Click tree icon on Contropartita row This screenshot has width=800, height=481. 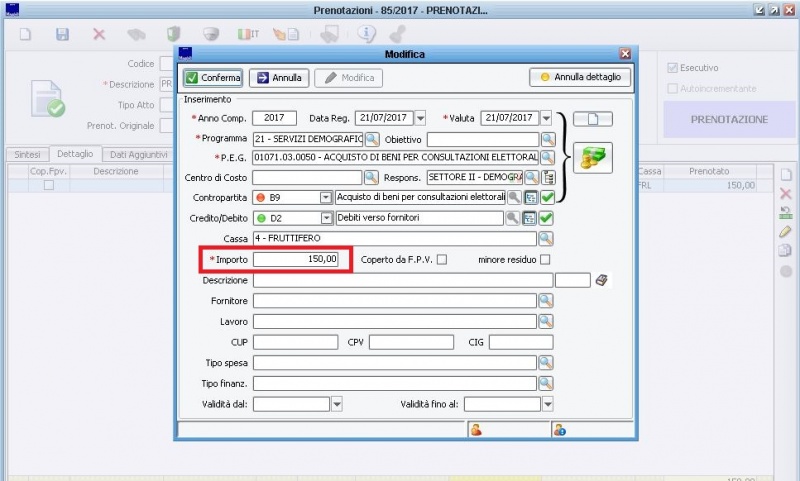point(531,197)
